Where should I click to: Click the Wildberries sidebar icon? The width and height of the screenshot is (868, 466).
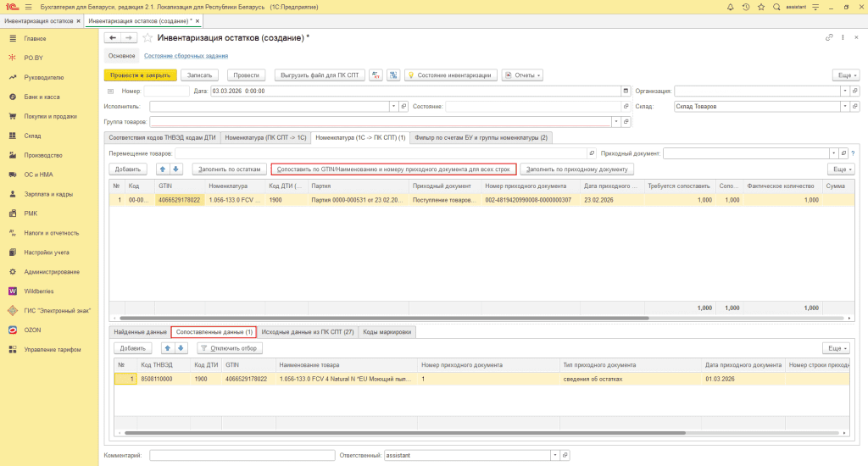(x=14, y=291)
